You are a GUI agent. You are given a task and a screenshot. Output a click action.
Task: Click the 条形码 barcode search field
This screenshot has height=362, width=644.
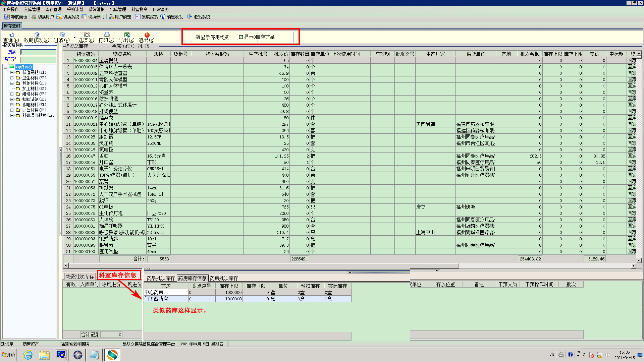pyautogui.click(x=38, y=59)
